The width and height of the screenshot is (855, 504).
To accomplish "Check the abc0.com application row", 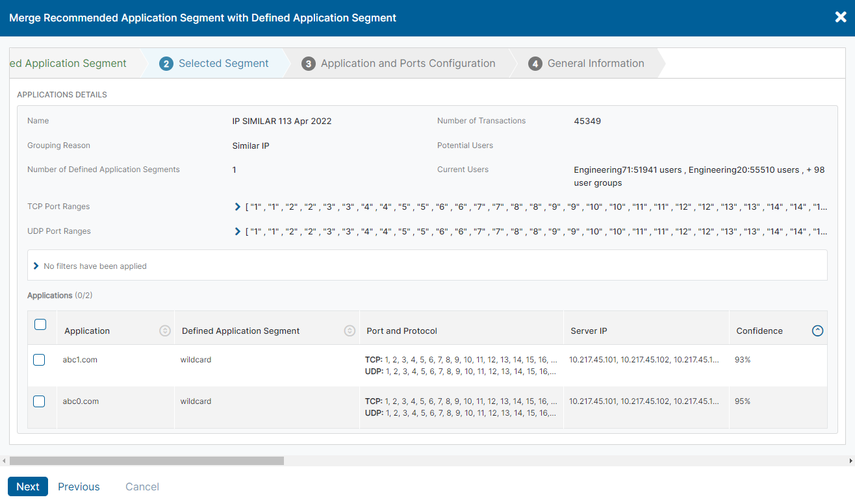I will tap(38, 401).
